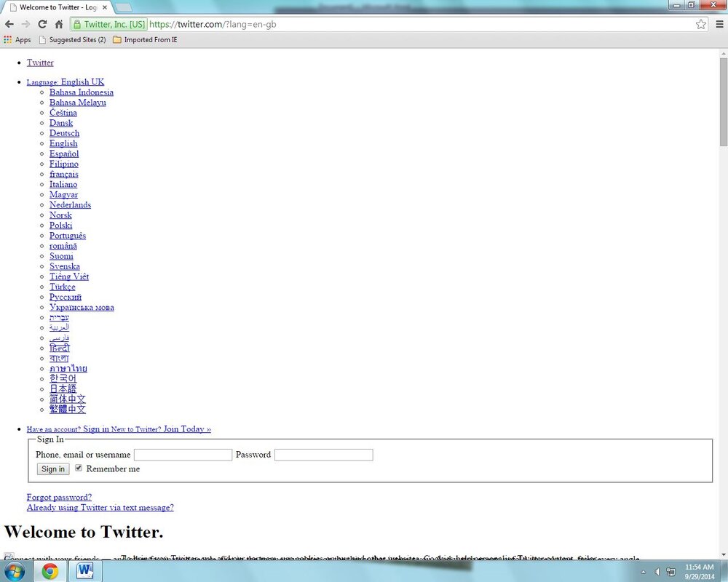Screen dimensions: 728x582
Task: Pick français from the language list
Action: (x=63, y=174)
